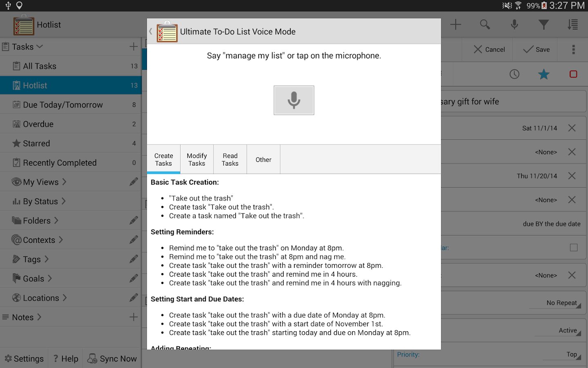Select Due Today/Tomorrow list item
Viewport: 588px width, 368px height.
(63, 105)
